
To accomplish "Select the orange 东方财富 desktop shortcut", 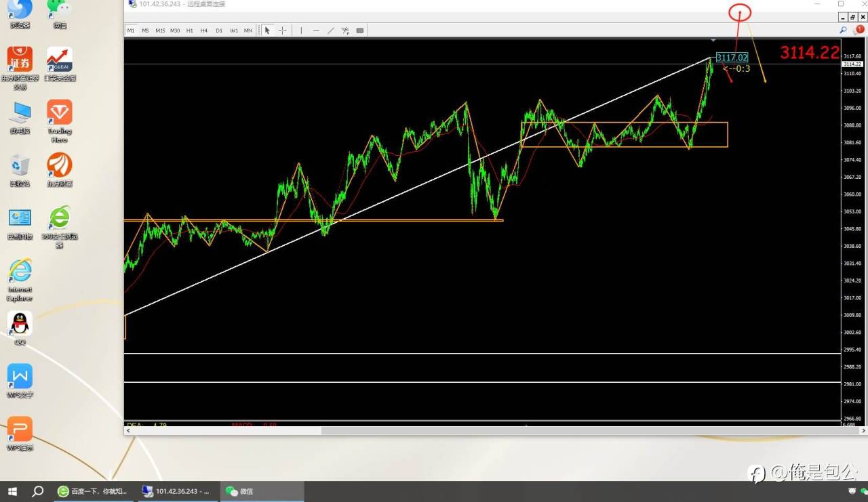I will point(60,170).
